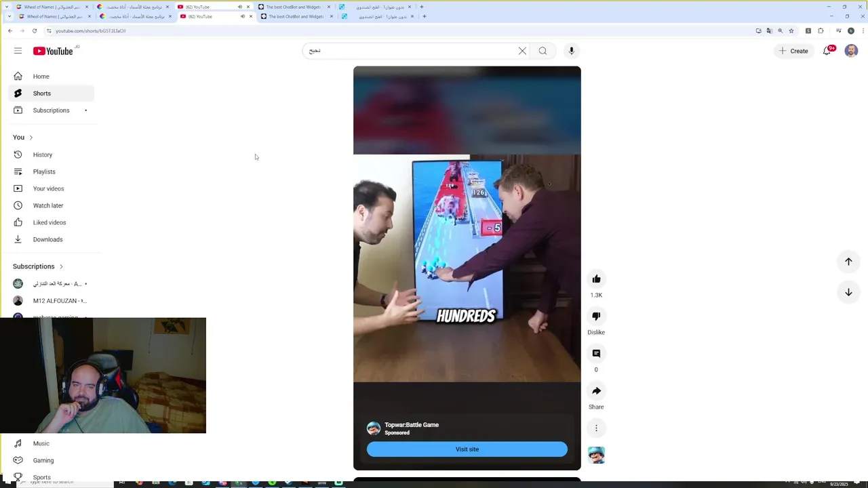Dislike the Short

pos(596,317)
